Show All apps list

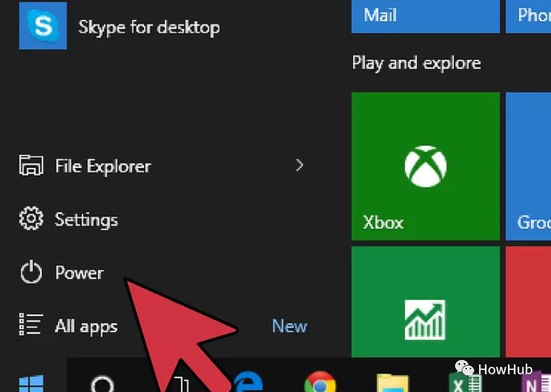tap(68, 326)
